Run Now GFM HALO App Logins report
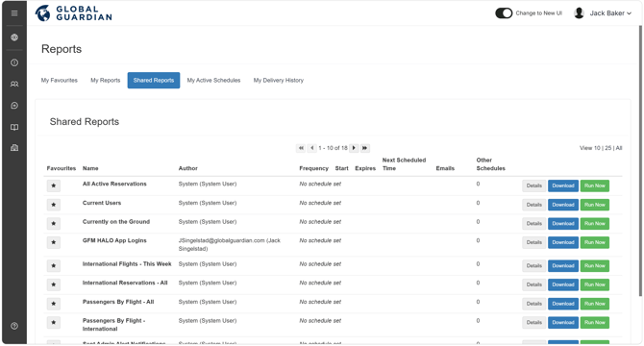Screen dimensions: 644x346 (x=595, y=242)
